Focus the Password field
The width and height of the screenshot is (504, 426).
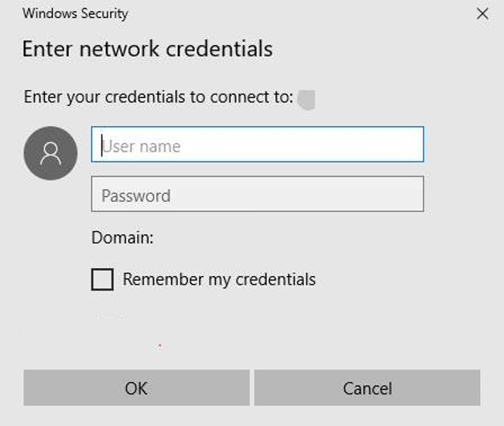point(257,194)
